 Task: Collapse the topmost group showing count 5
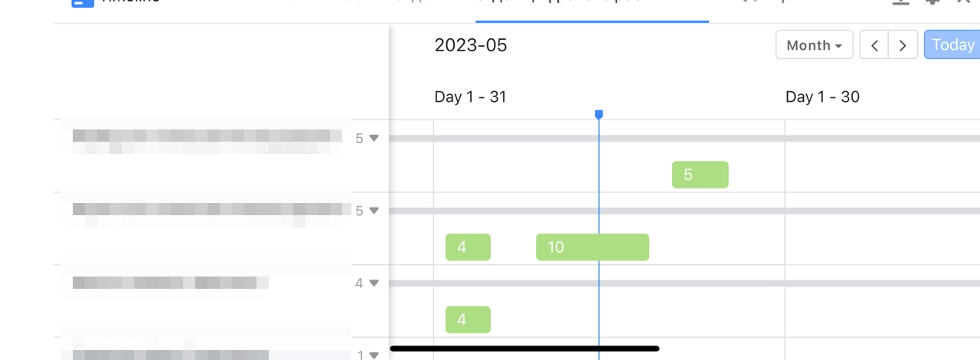(x=374, y=139)
